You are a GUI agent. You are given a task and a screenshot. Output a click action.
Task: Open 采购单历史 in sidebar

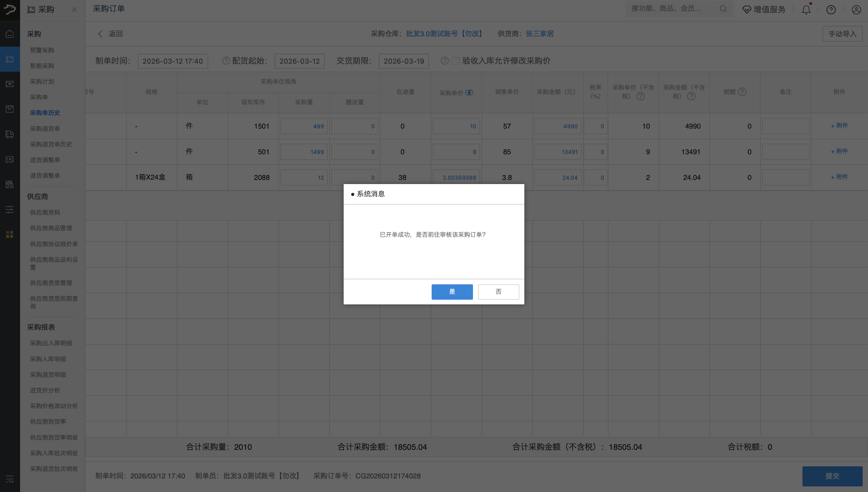(x=45, y=113)
